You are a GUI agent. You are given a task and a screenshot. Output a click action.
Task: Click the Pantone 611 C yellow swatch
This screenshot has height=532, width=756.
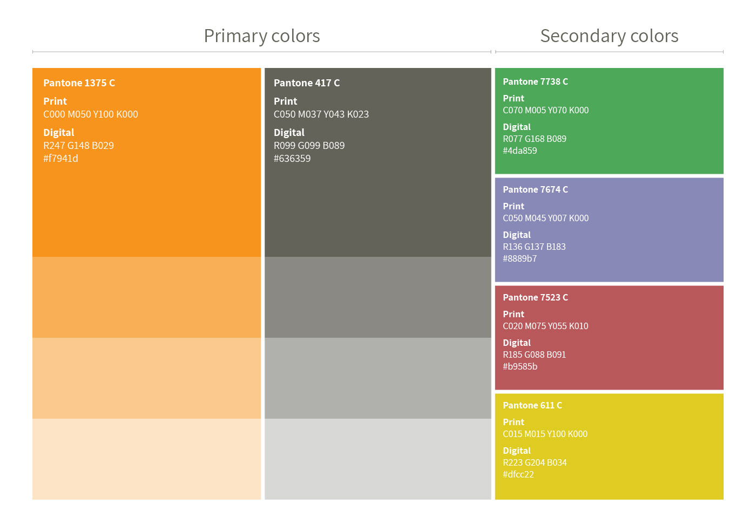point(609,447)
